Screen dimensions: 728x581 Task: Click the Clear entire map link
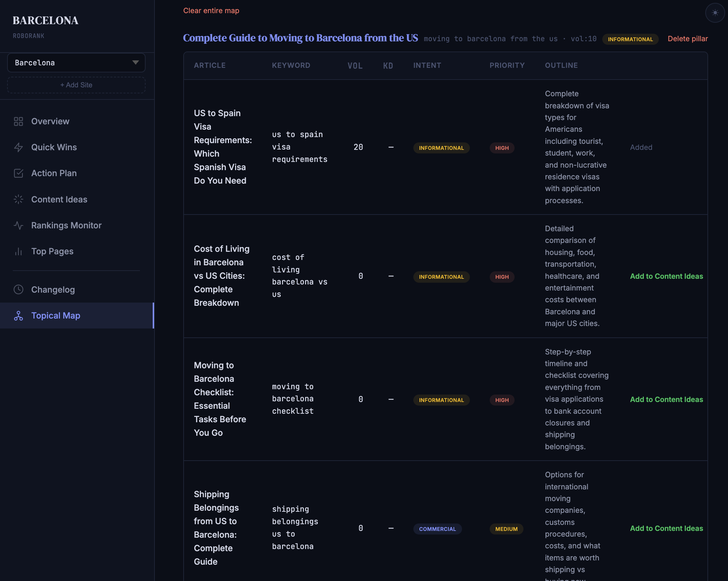coord(211,11)
